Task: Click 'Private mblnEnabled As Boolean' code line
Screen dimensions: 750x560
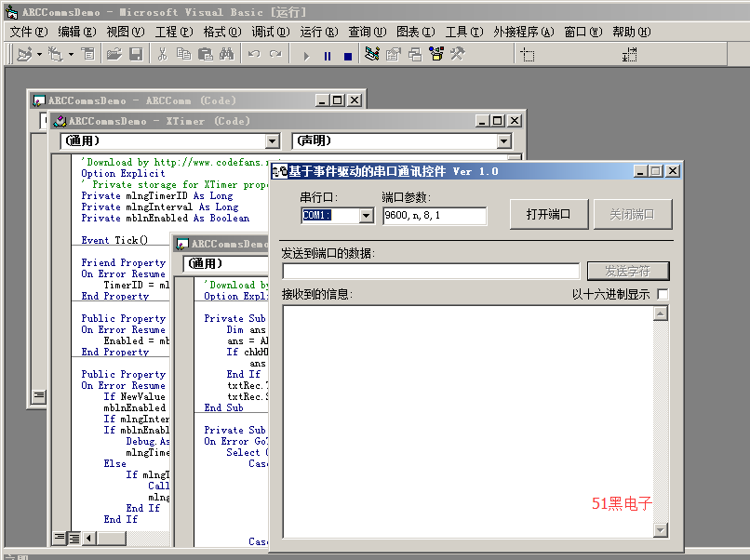Action: [165, 218]
